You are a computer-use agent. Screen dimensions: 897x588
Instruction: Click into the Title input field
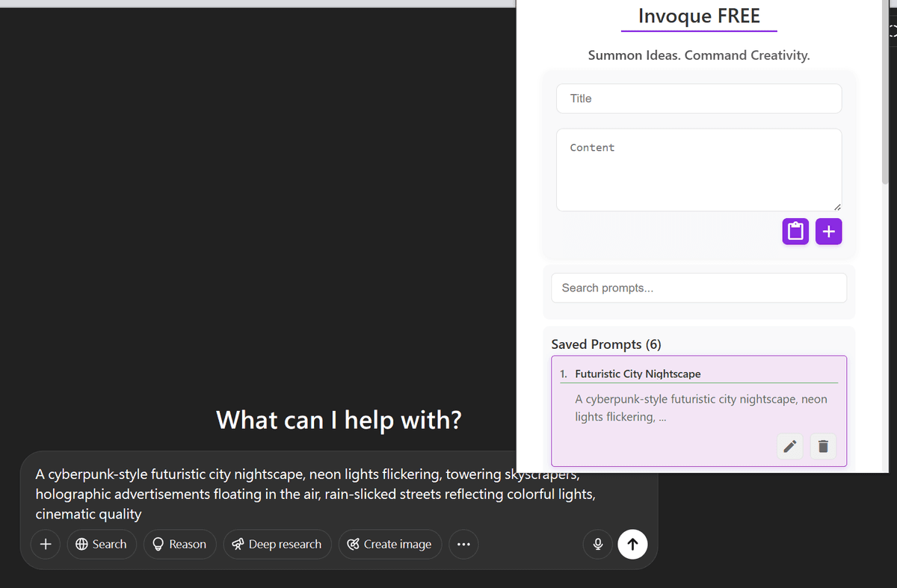[x=699, y=99]
